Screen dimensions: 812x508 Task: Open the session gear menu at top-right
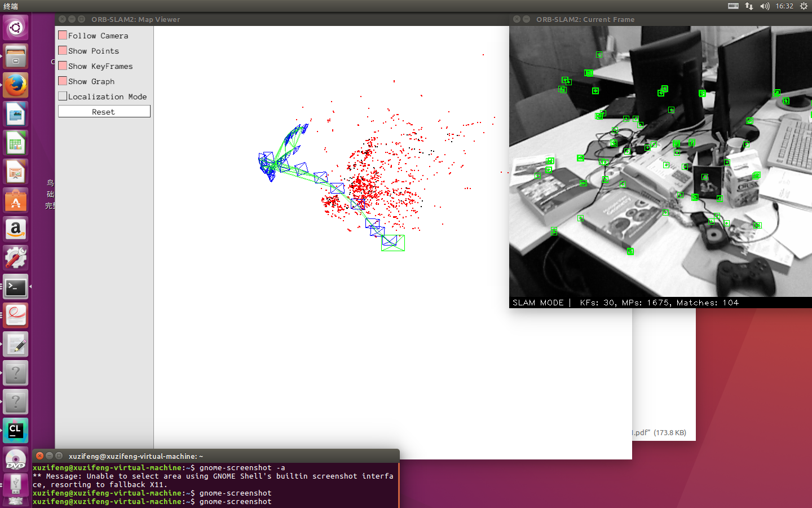pyautogui.click(x=803, y=6)
